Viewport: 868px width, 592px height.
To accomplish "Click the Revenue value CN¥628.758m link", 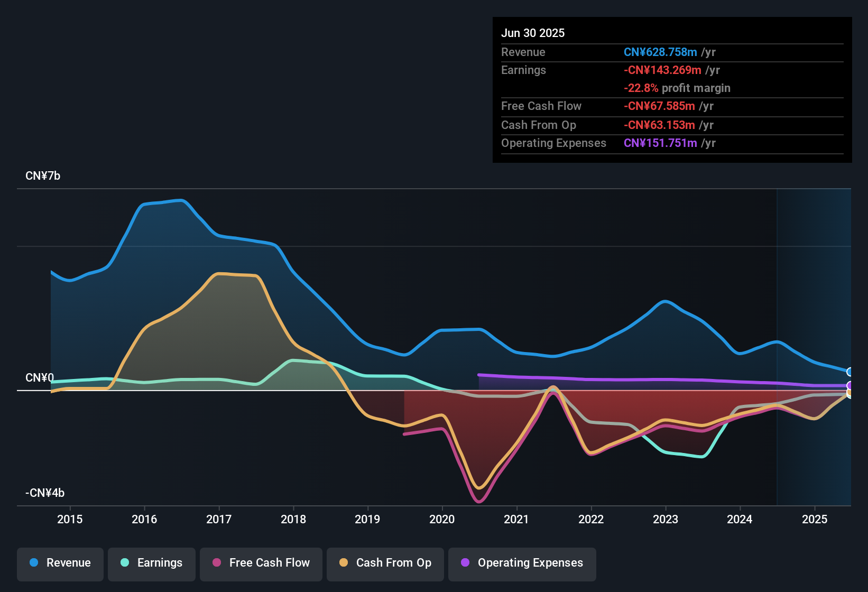I will [x=660, y=52].
